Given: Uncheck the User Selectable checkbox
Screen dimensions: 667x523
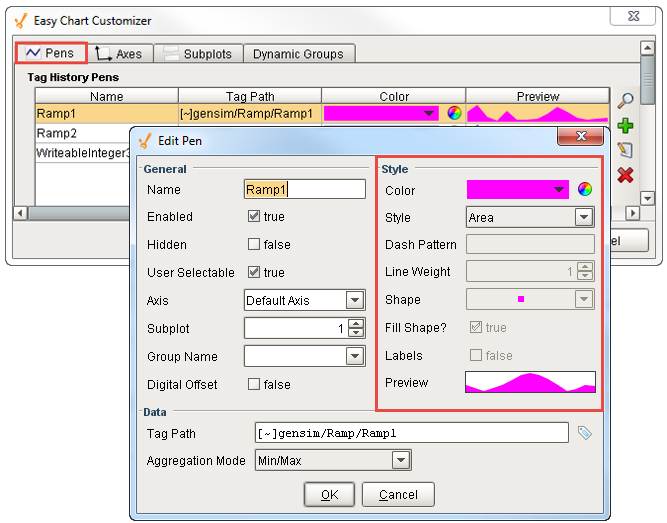Looking at the screenshot, I should pyautogui.click(x=254, y=273).
